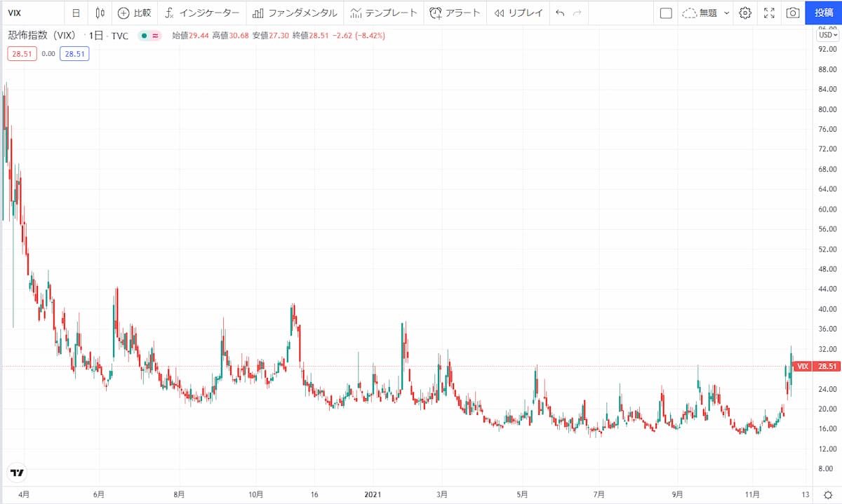Image resolution: width=842 pixels, height=504 pixels.
Task: Toggle fullscreen mode icon
Action: (x=769, y=13)
